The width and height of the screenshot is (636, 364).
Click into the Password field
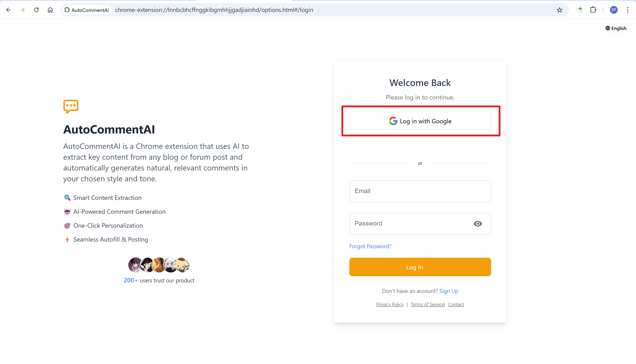coord(410,223)
